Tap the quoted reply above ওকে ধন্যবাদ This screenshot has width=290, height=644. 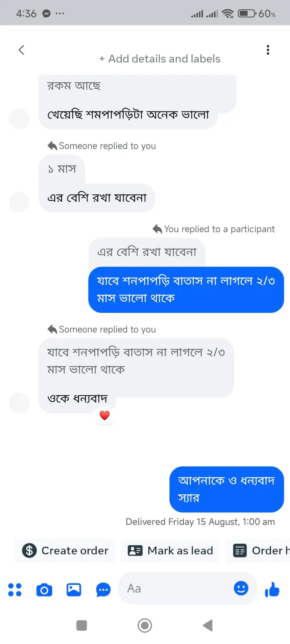pyautogui.click(x=136, y=361)
